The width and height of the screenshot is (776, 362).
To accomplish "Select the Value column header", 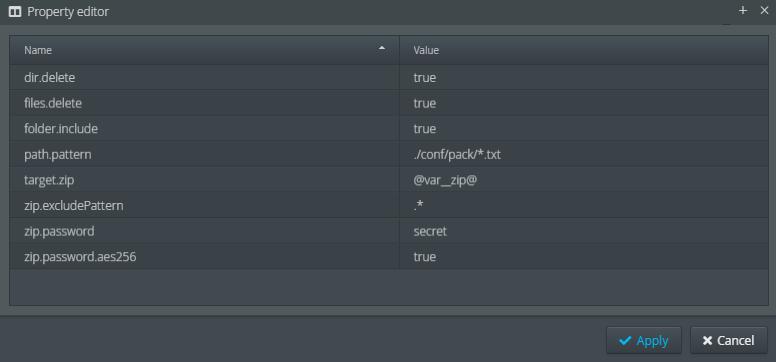I will point(584,50).
